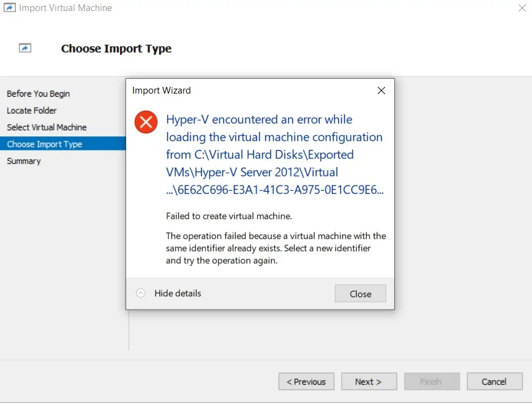The height and width of the screenshot is (403, 532).
Task: Select the highlighted 'Choose Import Type' step
Action: (45, 144)
